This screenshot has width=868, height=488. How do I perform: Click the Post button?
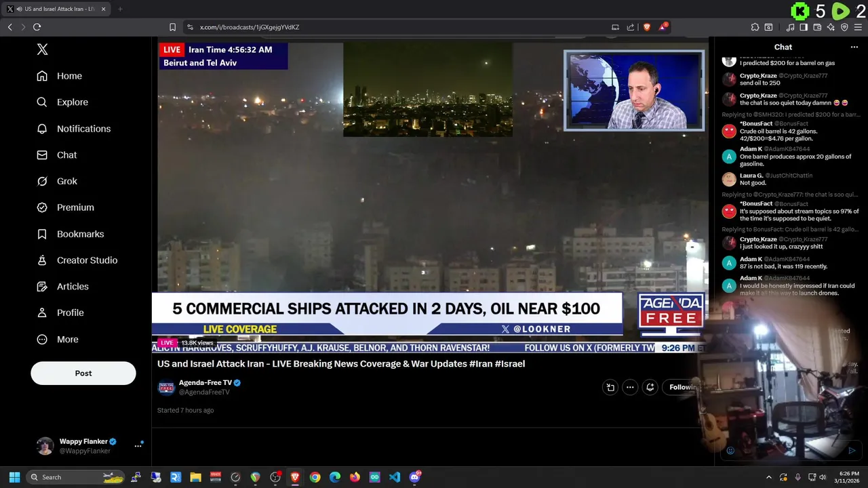point(83,373)
